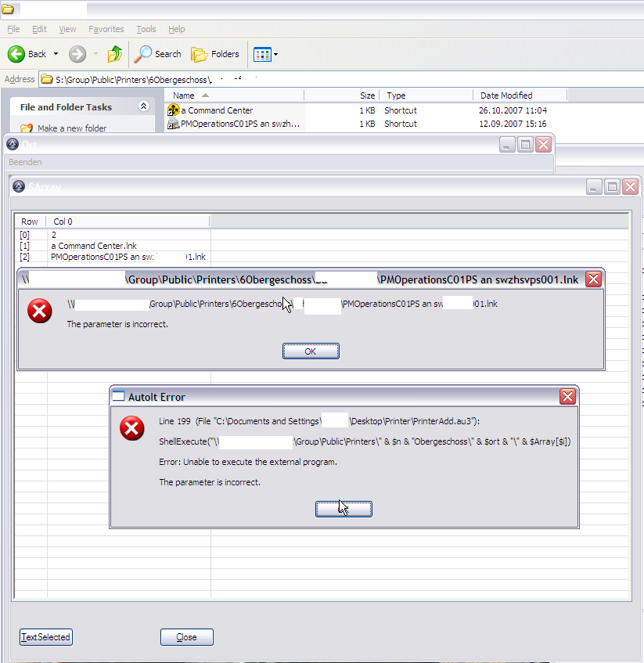Toggle the Folders pane button
The image size is (644, 663).
click(x=215, y=54)
